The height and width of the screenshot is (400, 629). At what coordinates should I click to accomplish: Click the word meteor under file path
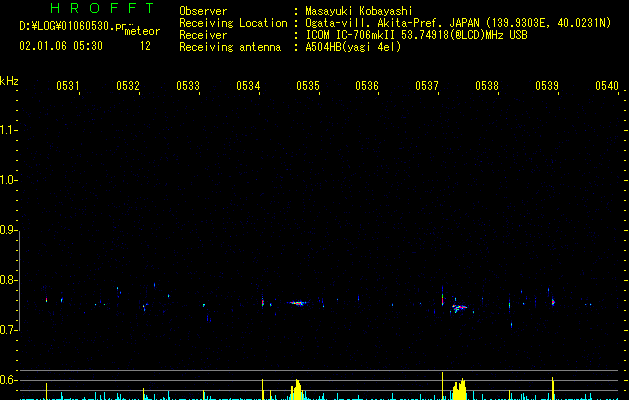pos(142,31)
